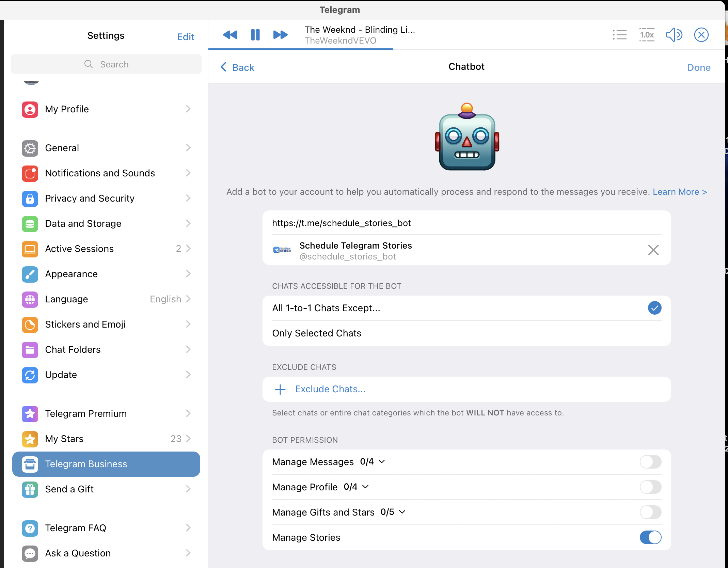Screen dimensions: 728x568
Task: Seek on the audio progress bar
Action: [466, 49]
